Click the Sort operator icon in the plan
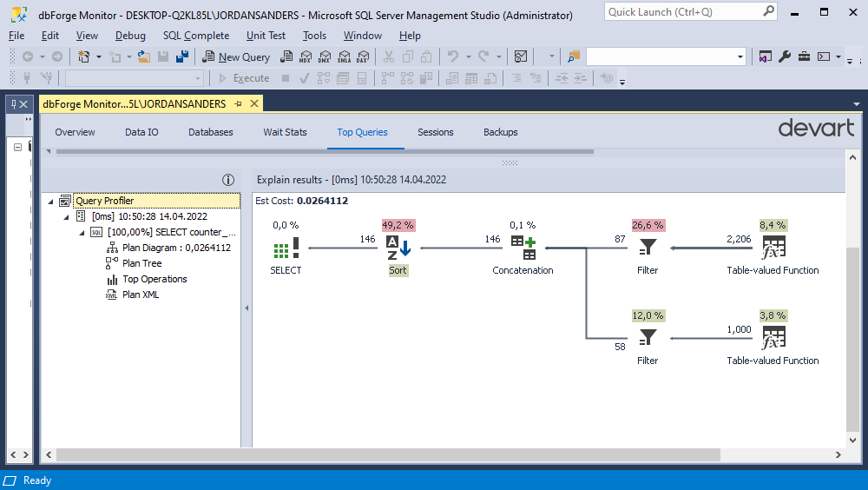This screenshot has height=490, width=868. pyautogui.click(x=398, y=248)
